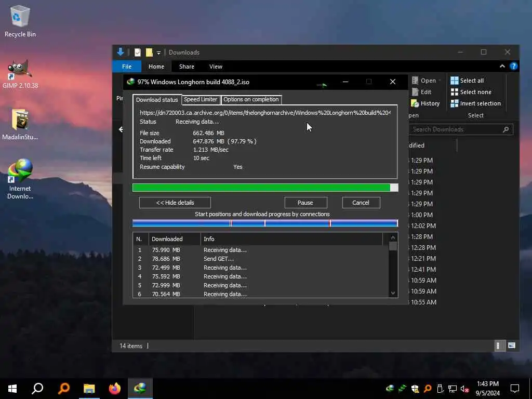Click the Windows Security tray icon

tap(415, 389)
